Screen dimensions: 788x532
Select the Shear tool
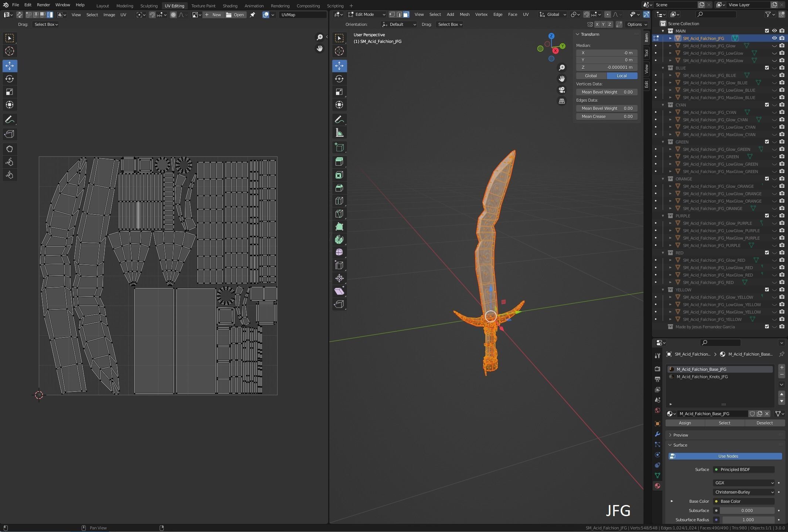point(339,291)
